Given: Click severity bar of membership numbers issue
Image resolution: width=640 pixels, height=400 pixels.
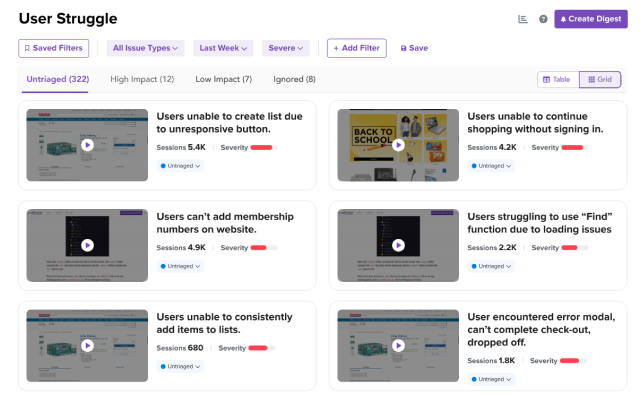Looking at the screenshot, I should point(264,248).
